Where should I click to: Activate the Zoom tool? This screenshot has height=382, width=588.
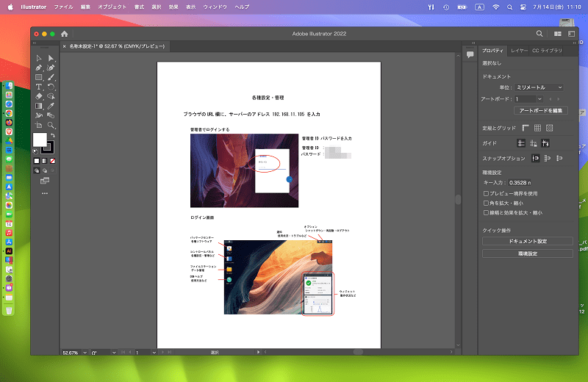tap(51, 125)
